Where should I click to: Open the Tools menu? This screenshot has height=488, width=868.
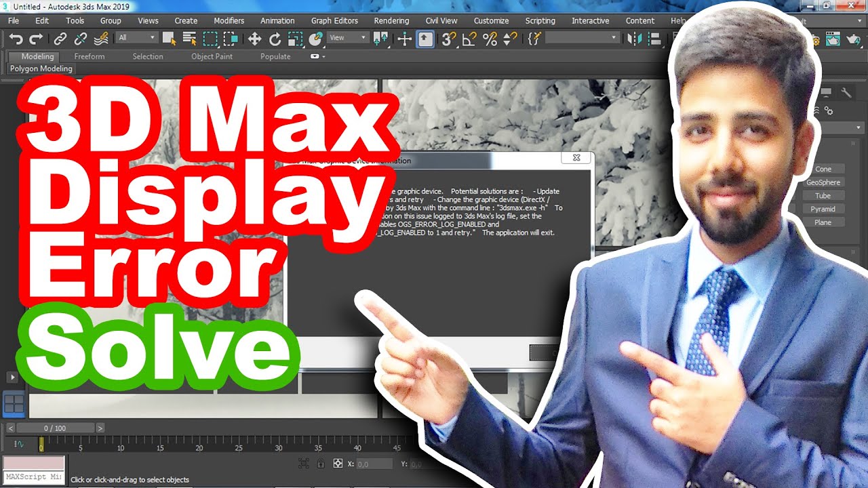pos(75,21)
